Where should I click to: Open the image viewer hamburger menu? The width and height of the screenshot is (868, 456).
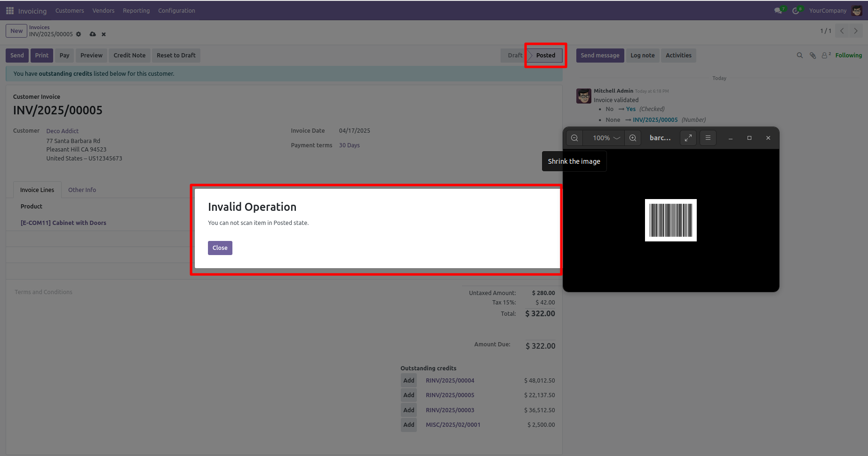coord(708,138)
